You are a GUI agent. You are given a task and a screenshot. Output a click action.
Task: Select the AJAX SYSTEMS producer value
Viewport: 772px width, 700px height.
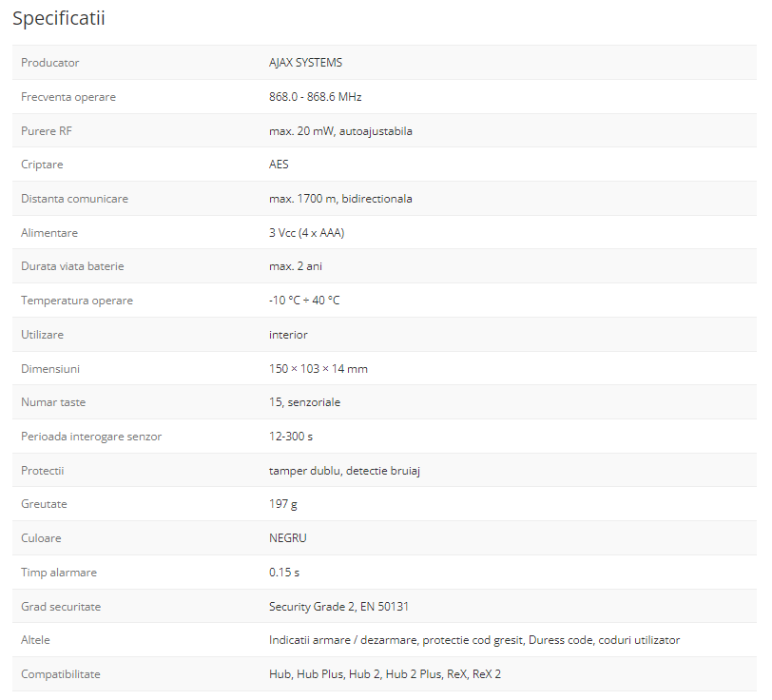point(305,63)
